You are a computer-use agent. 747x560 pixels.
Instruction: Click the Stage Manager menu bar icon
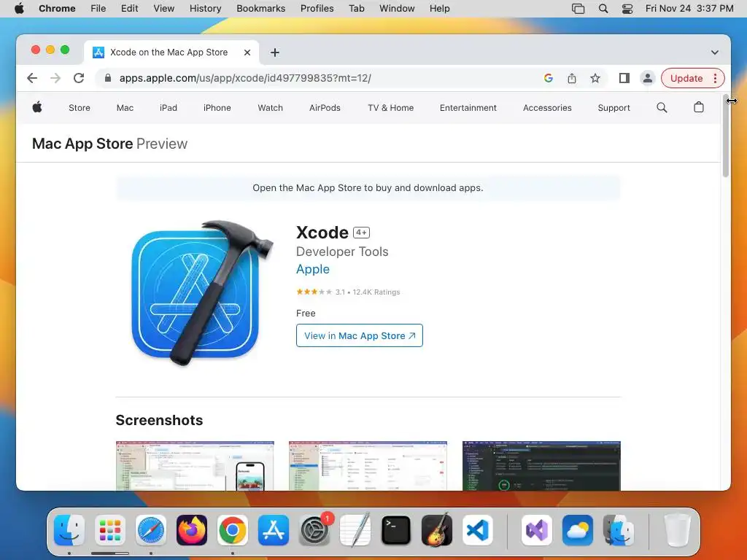(x=578, y=8)
